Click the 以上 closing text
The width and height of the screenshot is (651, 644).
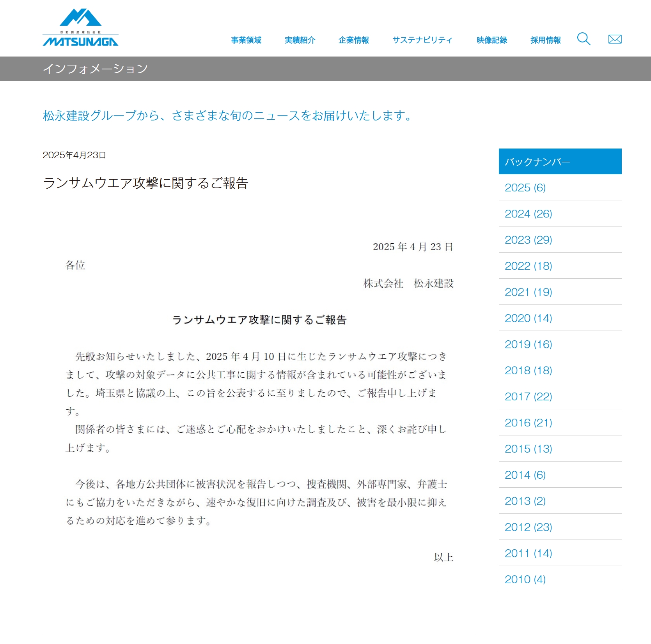443,557
